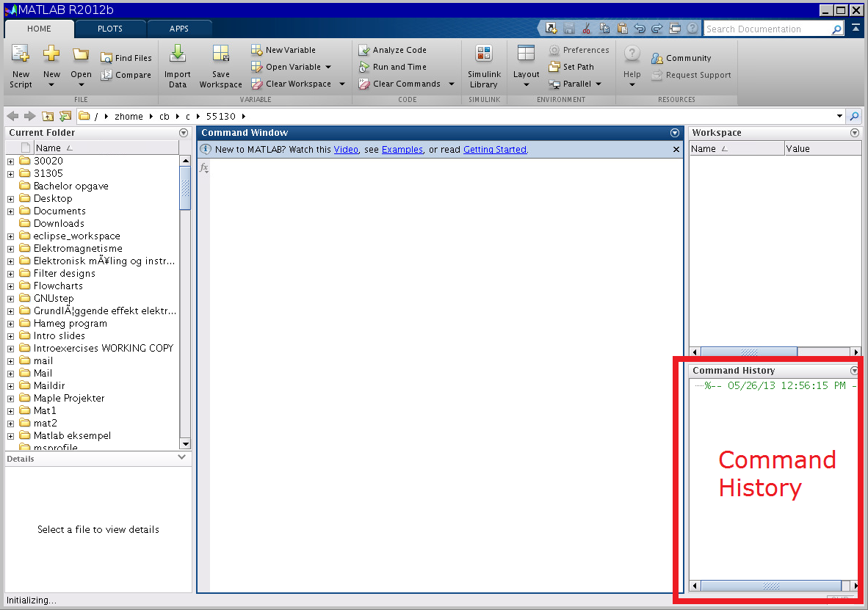Image resolution: width=868 pixels, height=610 pixels.
Task: Click the Browse for folder icon
Action: pos(65,116)
